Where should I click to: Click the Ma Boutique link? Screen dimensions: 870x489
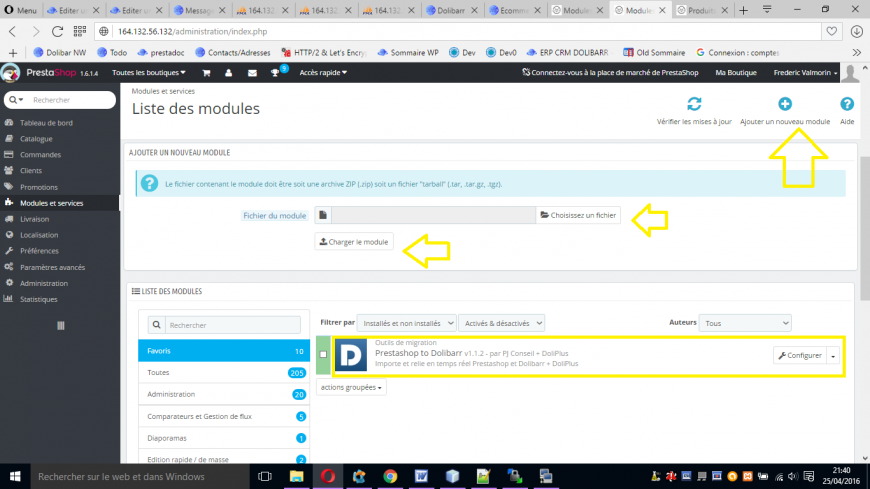click(736, 73)
